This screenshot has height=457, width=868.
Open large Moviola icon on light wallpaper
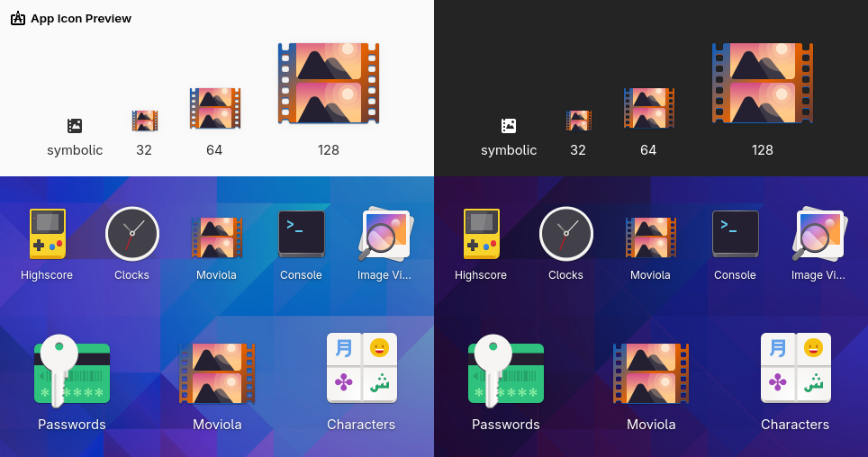[217, 373]
